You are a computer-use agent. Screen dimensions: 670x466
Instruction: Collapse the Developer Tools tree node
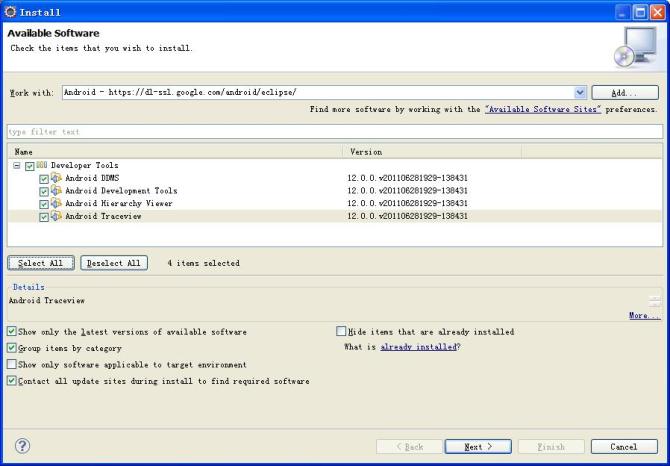[x=17, y=165]
